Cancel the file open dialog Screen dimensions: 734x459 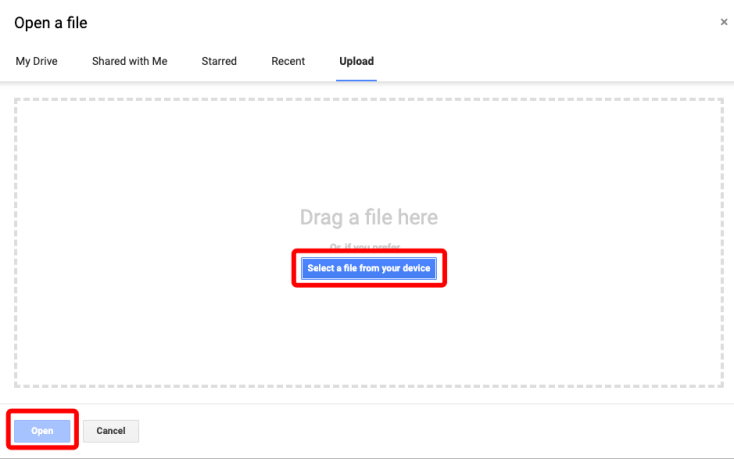(x=111, y=431)
